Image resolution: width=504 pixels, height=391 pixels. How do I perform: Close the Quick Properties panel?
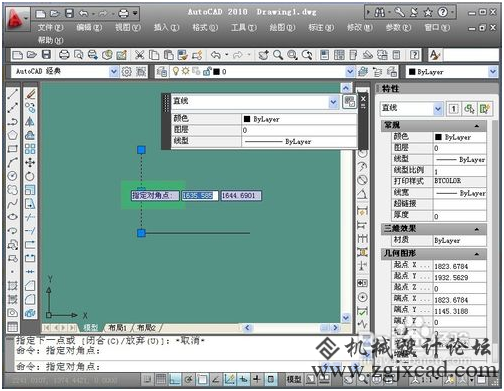coord(363,99)
